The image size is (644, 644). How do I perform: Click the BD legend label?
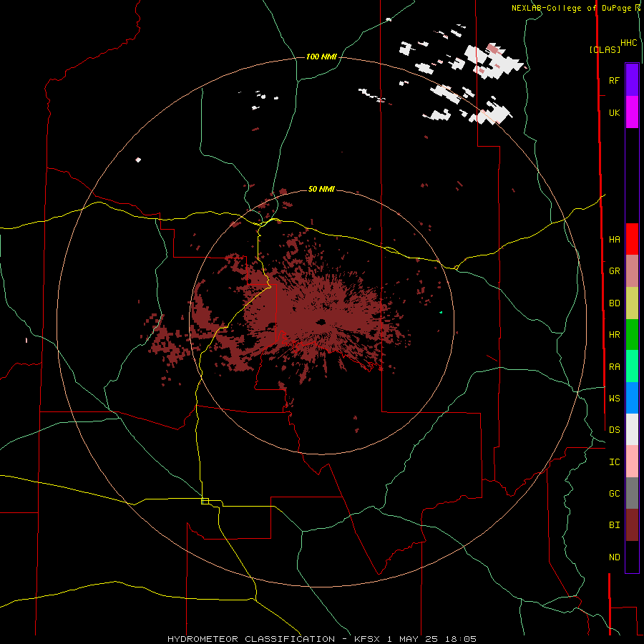(x=614, y=303)
